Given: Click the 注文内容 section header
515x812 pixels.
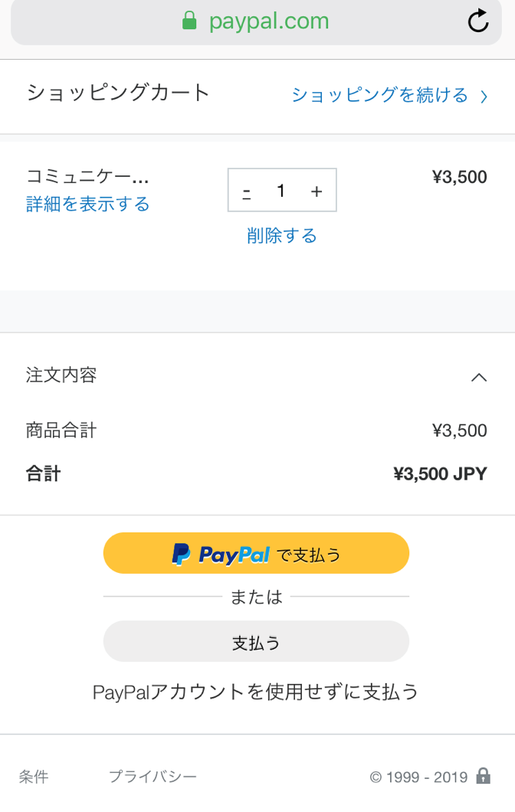Looking at the screenshot, I should click(x=257, y=376).
